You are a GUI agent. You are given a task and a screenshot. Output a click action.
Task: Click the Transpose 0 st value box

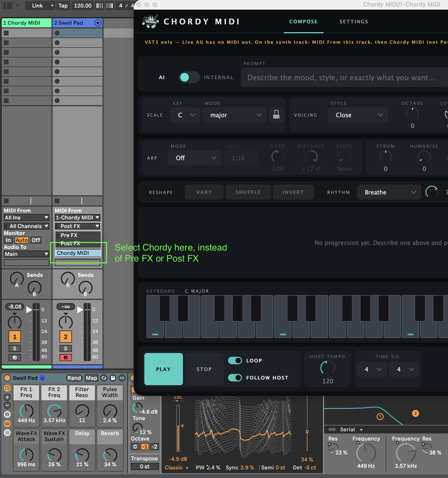(145, 466)
